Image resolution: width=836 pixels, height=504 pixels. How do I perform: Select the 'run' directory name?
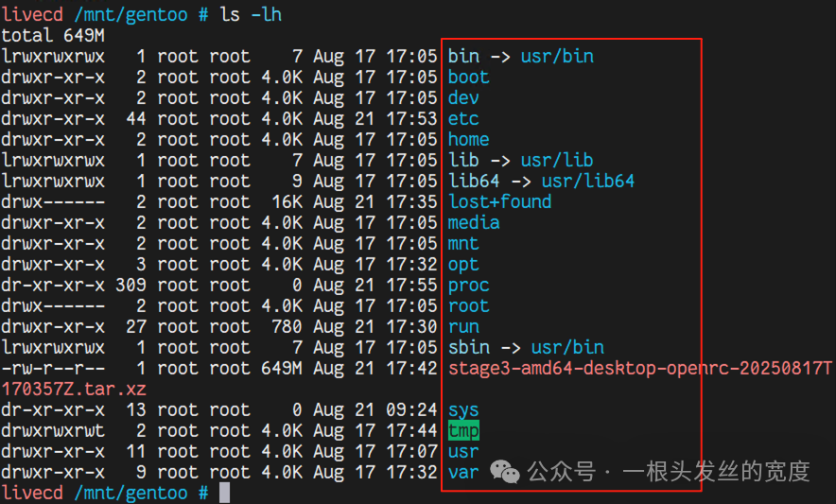point(463,327)
